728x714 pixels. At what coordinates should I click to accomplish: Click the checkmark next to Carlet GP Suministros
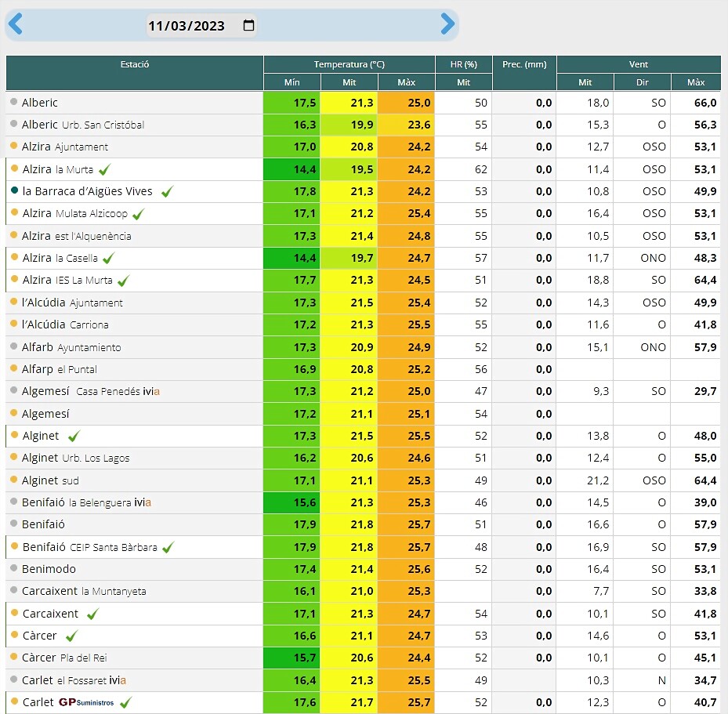pyautogui.click(x=126, y=702)
